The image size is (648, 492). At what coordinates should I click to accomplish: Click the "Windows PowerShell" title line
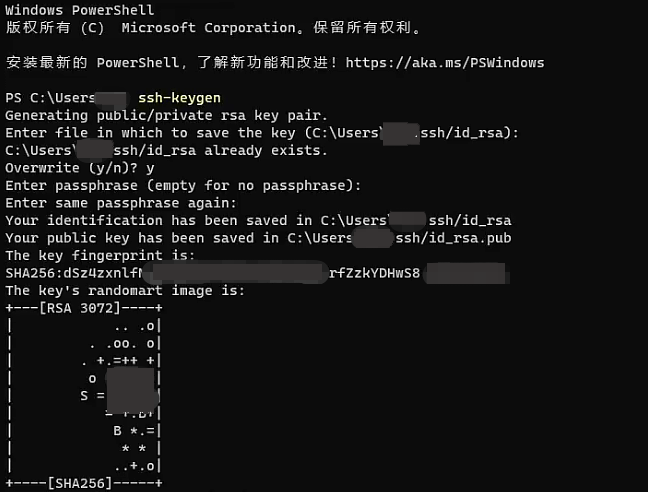click(80, 10)
